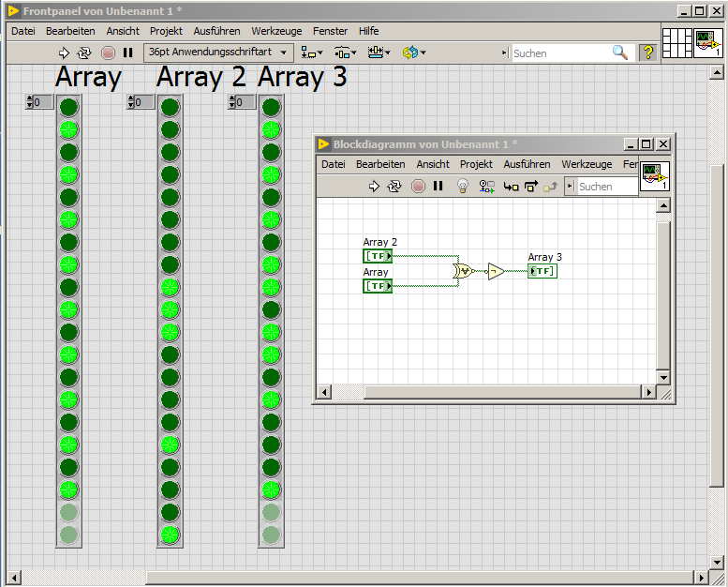Open context help with yellow question mark
The image size is (728, 587).
[x=647, y=53]
